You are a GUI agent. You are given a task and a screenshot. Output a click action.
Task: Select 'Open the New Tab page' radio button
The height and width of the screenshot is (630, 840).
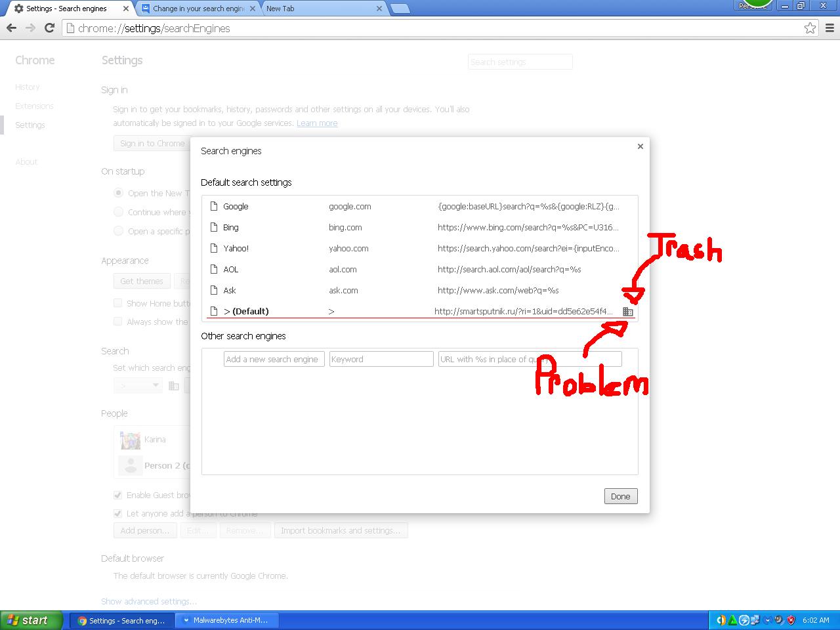pos(118,193)
